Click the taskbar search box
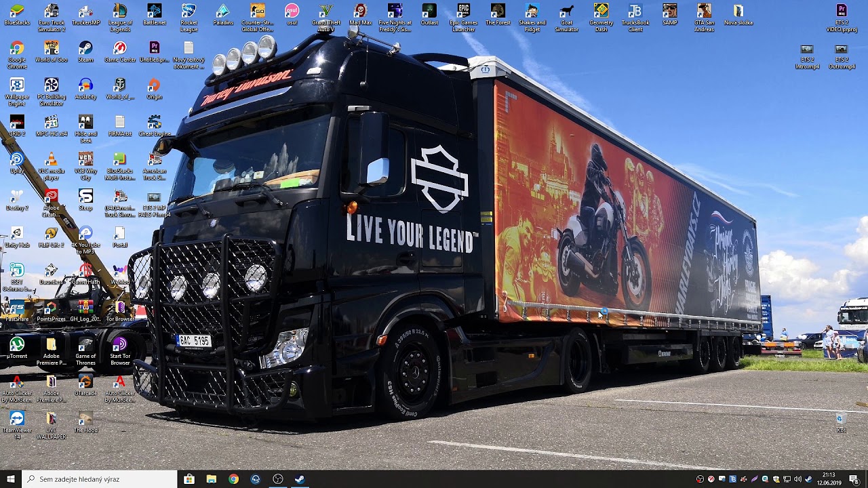Viewport: 868px width, 488px height. point(100,479)
